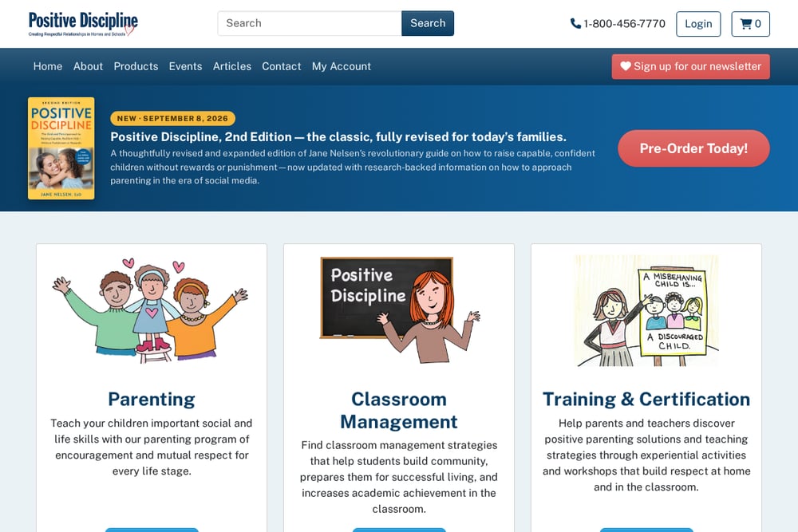Open the Products menu item
The height and width of the screenshot is (532, 798).
coord(136,66)
